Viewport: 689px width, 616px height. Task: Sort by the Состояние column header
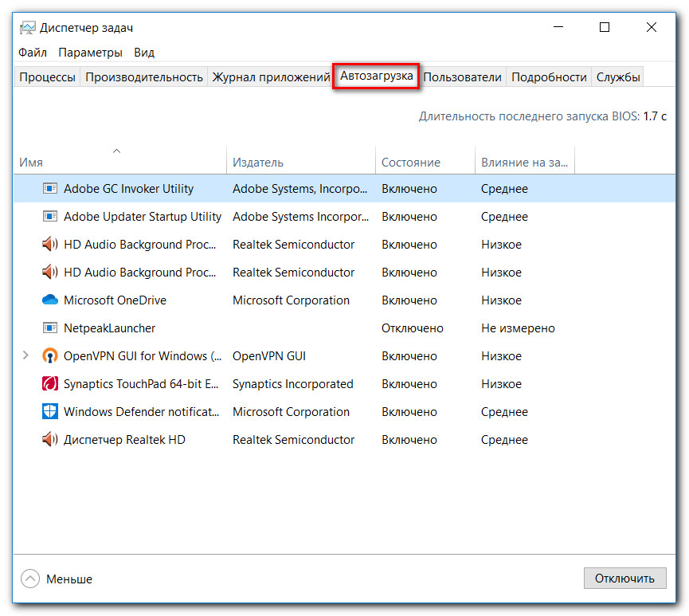(411, 162)
